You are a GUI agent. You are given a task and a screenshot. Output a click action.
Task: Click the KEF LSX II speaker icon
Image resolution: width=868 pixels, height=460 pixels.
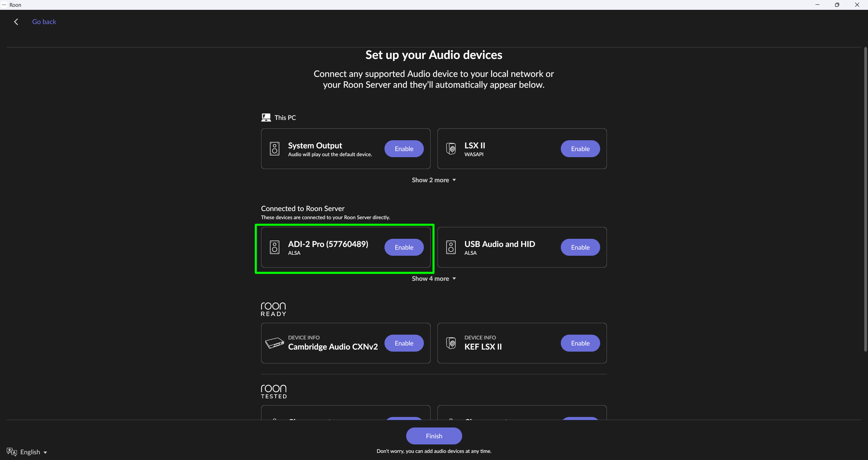click(x=451, y=343)
